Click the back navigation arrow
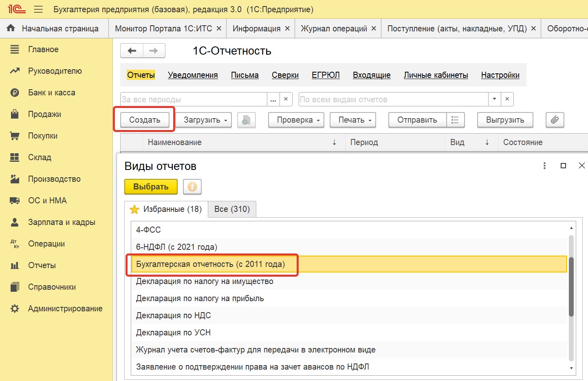 click(x=132, y=51)
